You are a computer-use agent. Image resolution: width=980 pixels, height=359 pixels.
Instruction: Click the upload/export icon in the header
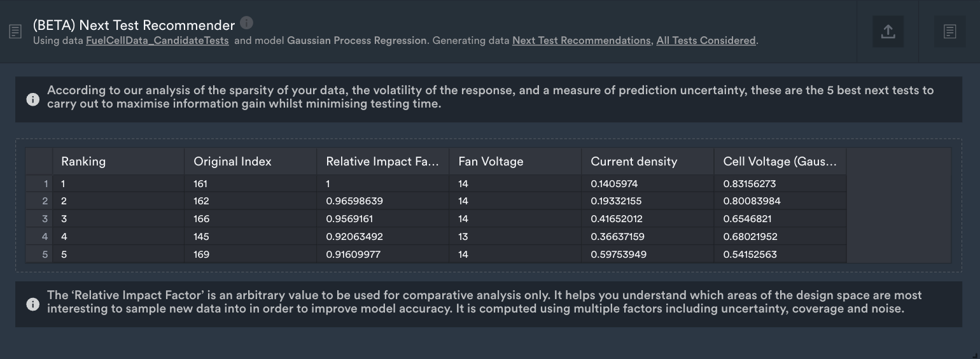pos(888,31)
